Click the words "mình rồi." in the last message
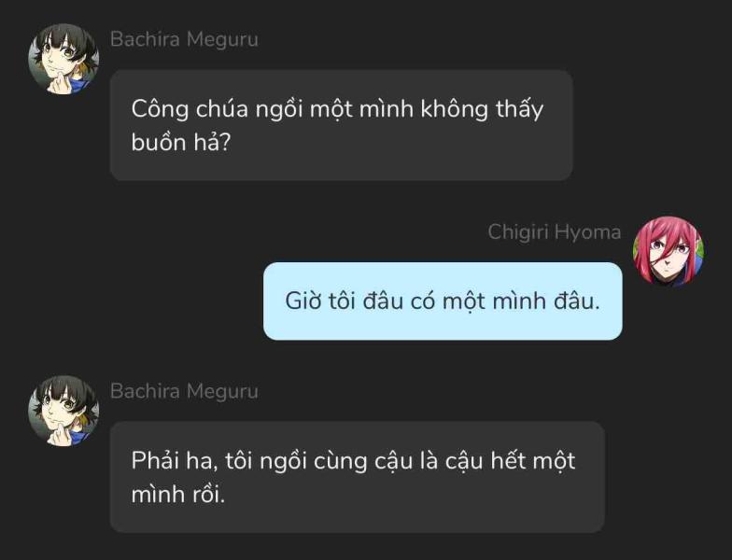This screenshot has height=560, width=732. tap(177, 495)
